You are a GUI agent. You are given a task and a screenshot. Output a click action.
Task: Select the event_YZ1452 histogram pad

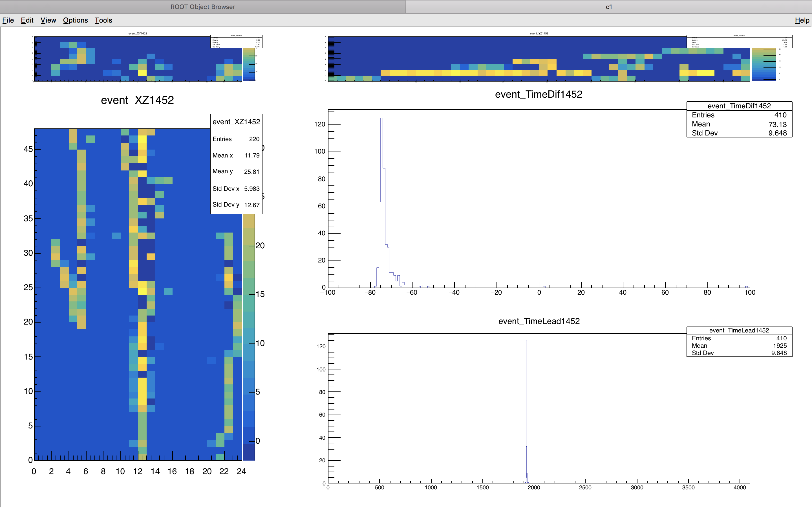click(x=539, y=59)
